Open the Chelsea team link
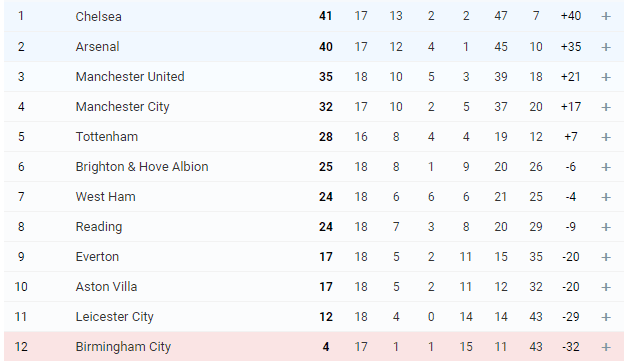624x361 pixels. click(98, 16)
